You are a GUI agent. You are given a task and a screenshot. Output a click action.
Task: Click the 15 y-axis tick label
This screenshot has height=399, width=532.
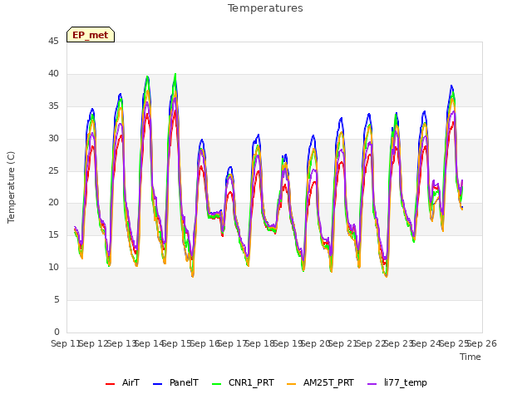53,234
